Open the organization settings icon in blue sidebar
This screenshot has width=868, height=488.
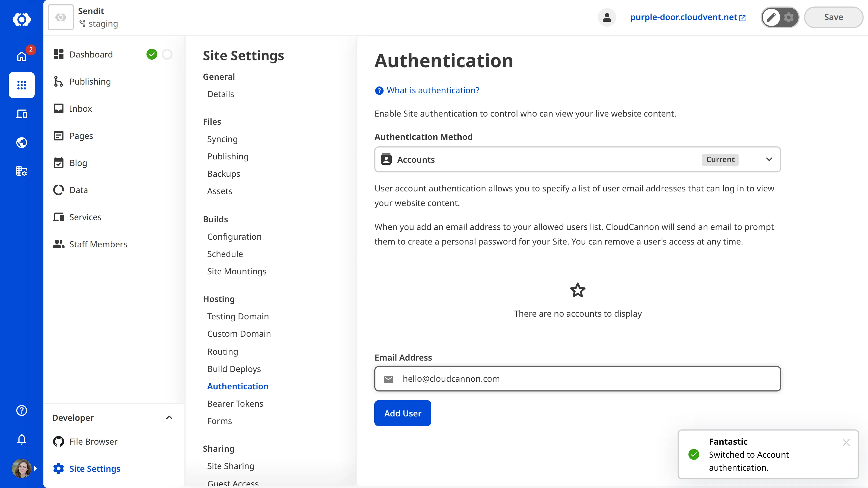click(22, 171)
